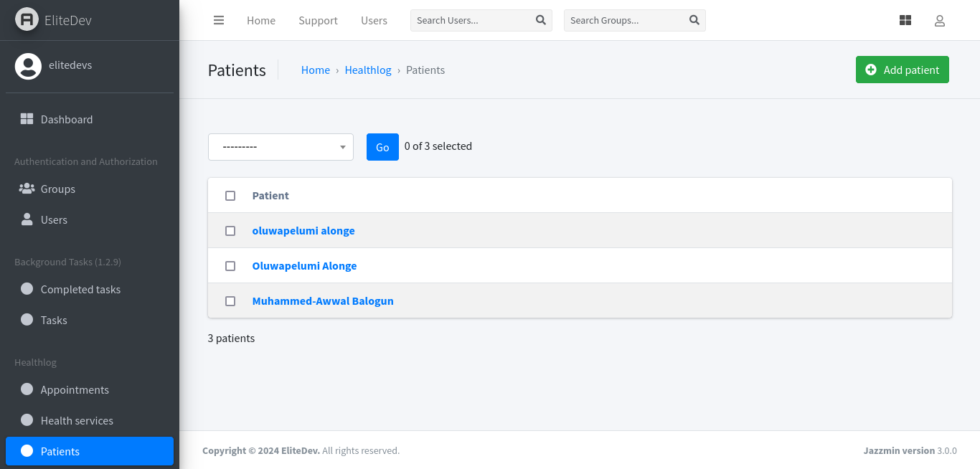Screen dimensions: 980x469
Task: Open Appointments in the sidebar
Action: point(75,389)
